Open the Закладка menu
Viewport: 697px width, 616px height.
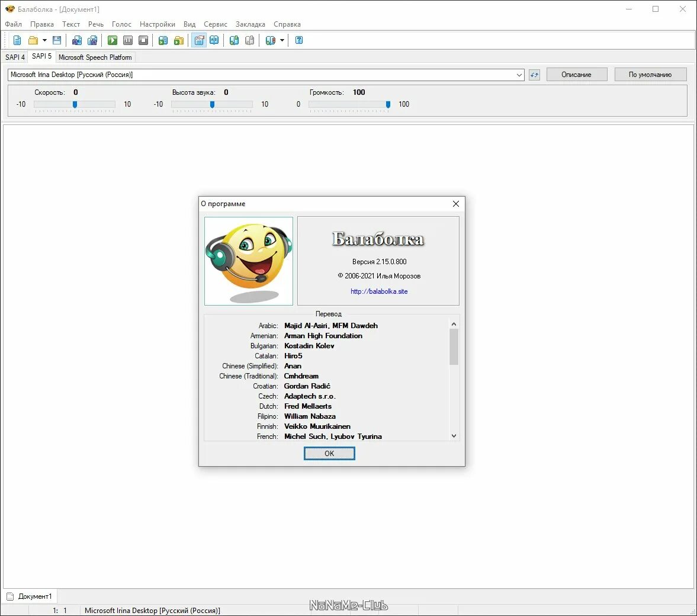click(x=250, y=24)
